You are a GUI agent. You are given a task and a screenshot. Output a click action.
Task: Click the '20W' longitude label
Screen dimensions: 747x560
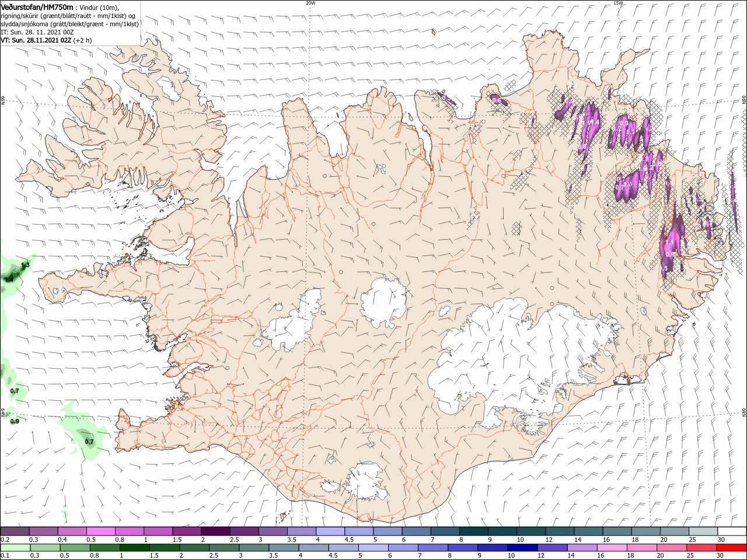(x=310, y=3)
